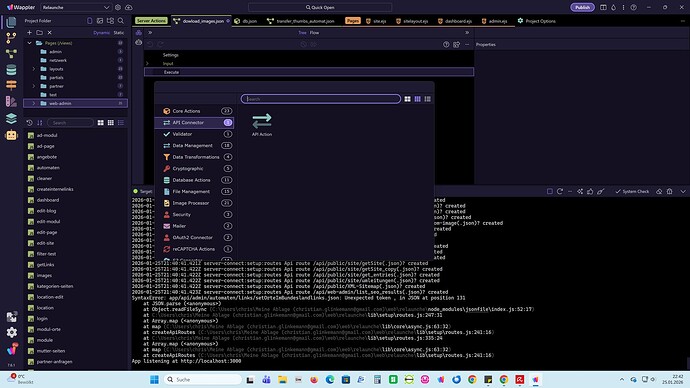Click the Publish button
Screen dimensions: 690x388
(x=582, y=7)
